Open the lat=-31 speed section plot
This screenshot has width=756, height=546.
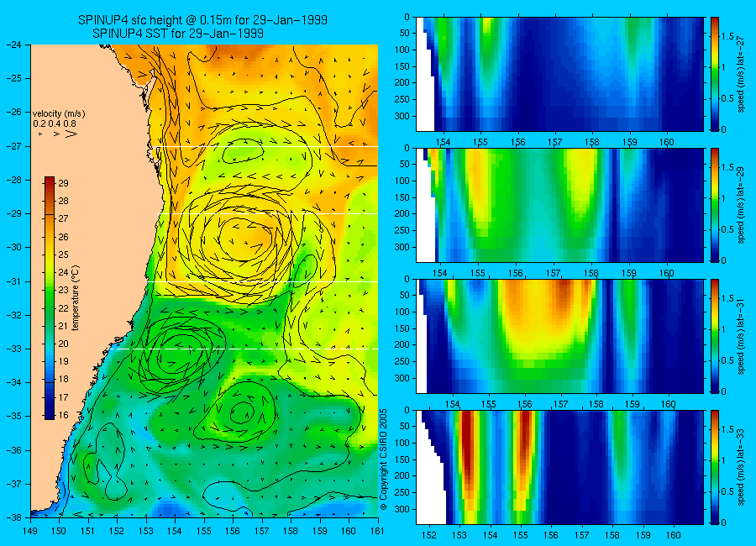click(559, 336)
